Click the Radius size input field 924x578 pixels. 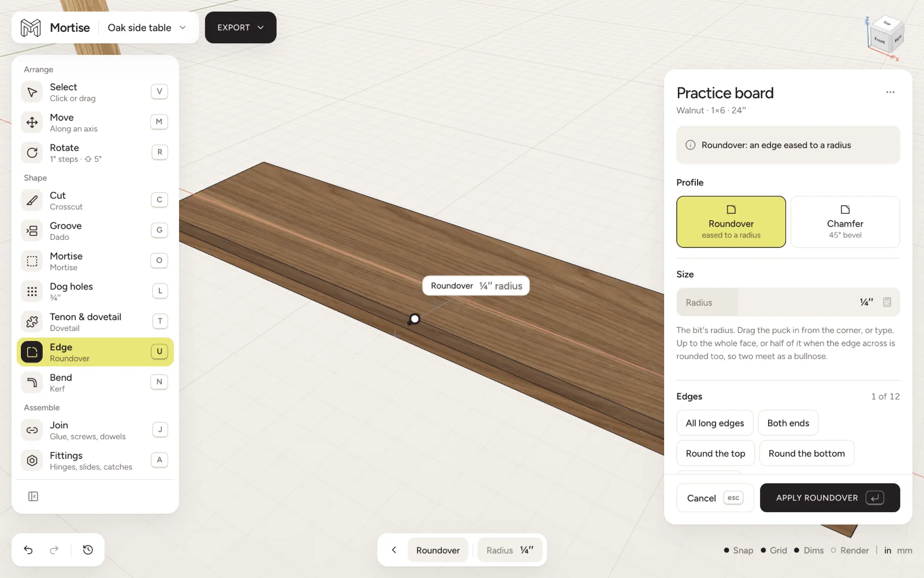click(788, 302)
